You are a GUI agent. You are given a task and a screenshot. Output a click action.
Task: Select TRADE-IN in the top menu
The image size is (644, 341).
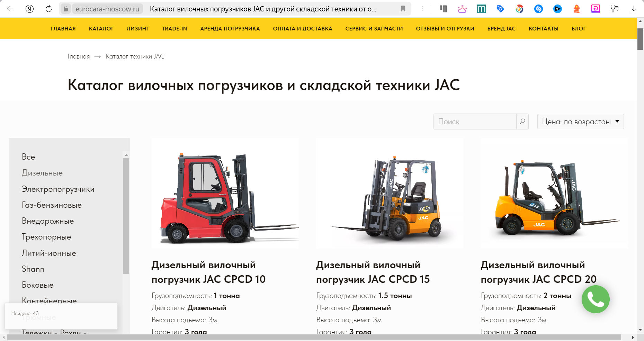pyautogui.click(x=175, y=29)
